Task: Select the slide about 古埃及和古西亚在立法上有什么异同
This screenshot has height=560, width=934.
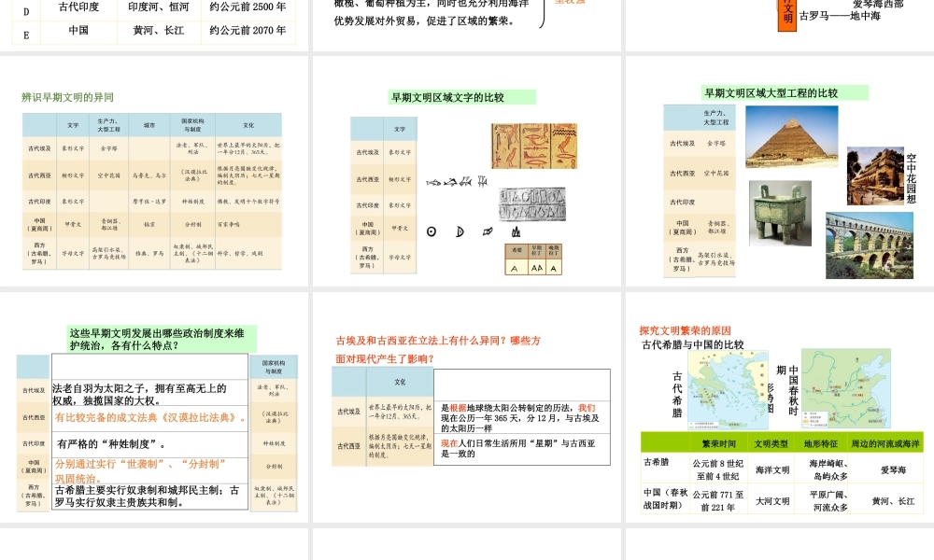Action: click(x=466, y=407)
